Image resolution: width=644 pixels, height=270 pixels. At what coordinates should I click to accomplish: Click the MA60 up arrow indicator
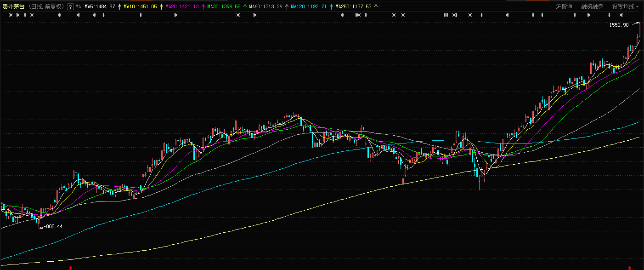click(x=287, y=7)
